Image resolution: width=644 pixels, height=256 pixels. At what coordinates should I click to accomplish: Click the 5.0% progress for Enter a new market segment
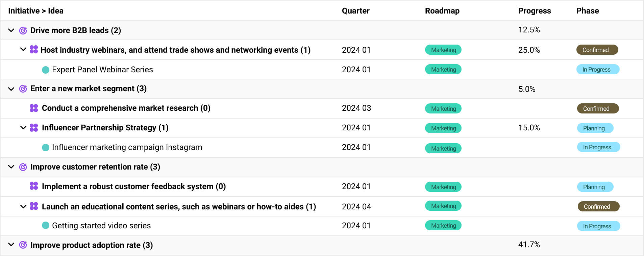(x=527, y=89)
